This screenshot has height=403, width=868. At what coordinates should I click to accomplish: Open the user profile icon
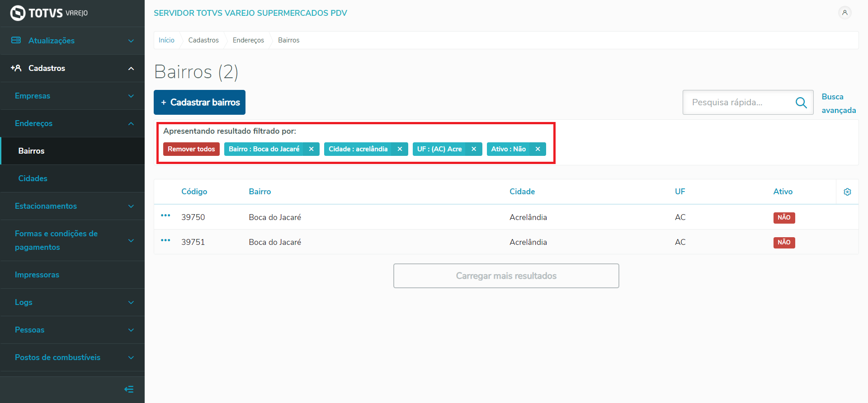[844, 13]
